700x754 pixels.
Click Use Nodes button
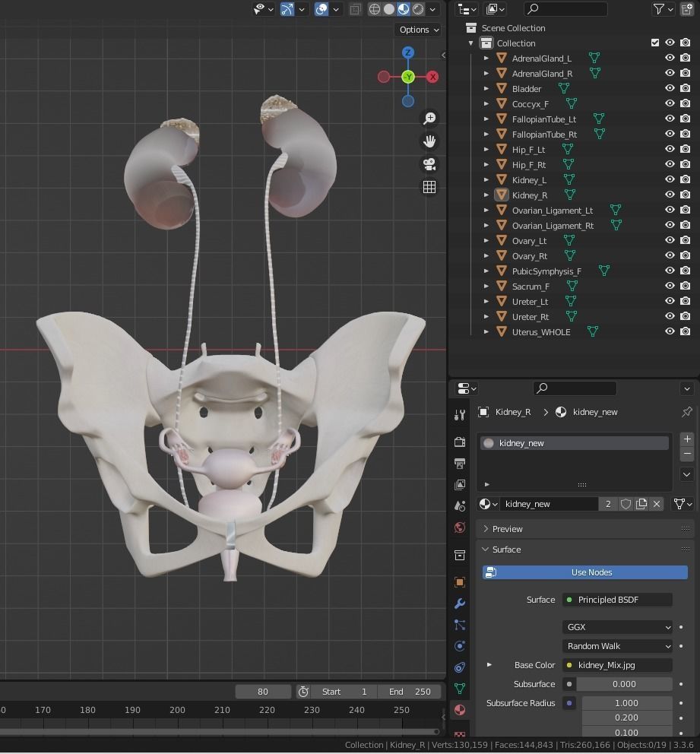click(585, 572)
